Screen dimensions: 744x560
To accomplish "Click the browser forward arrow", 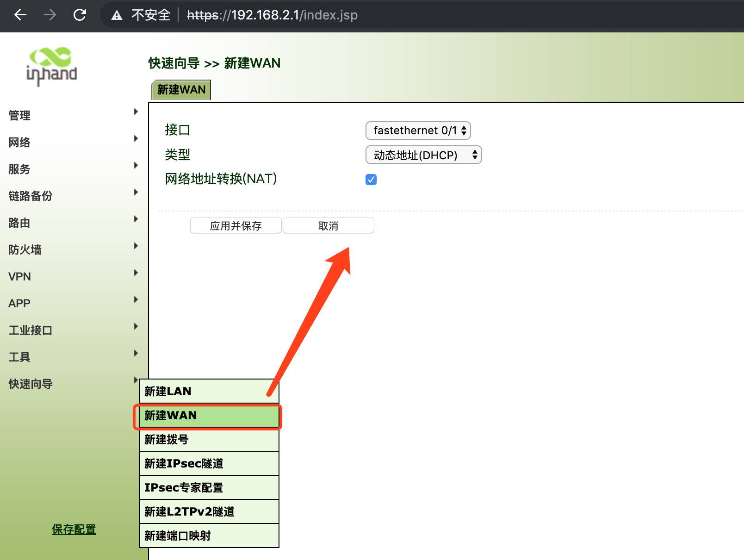I will [x=50, y=15].
